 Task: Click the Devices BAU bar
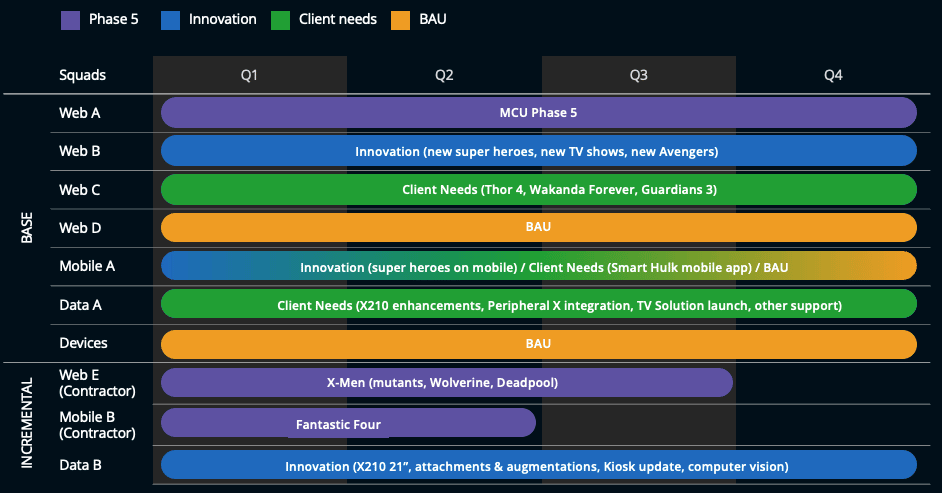pos(539,344)
